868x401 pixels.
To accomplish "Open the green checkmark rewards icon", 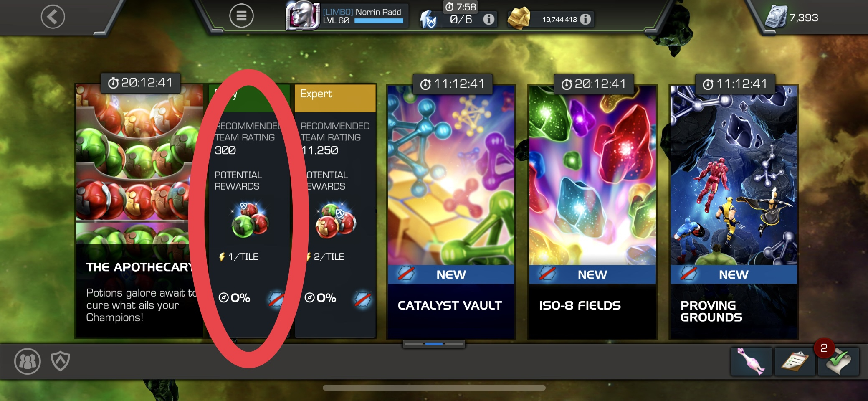I will [838, 361].
